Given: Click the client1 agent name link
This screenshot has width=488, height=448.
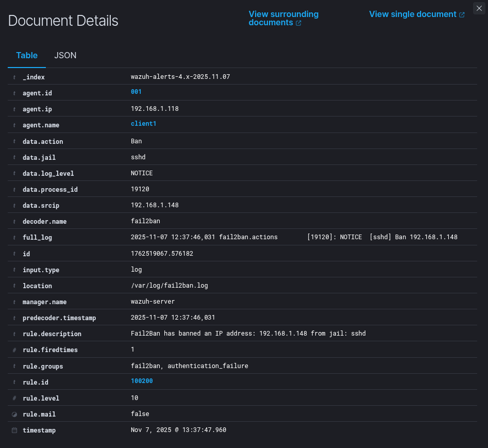Looking at the screenshot, I should coord(143,124).
